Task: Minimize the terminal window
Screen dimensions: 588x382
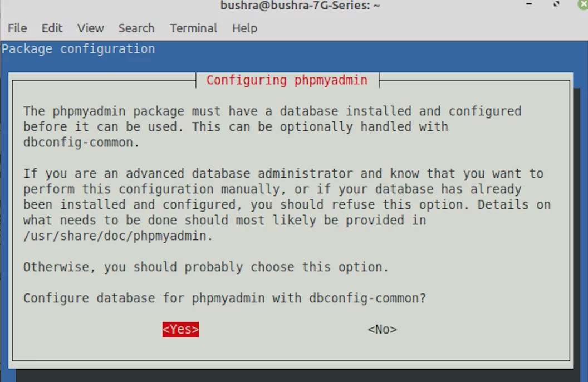Action: click(529, 4)
